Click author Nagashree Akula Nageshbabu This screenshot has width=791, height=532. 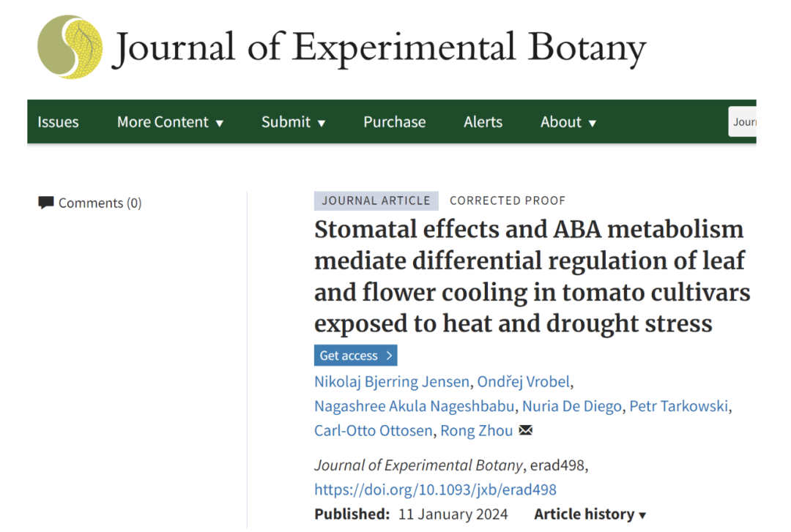[x=415, y=406]
